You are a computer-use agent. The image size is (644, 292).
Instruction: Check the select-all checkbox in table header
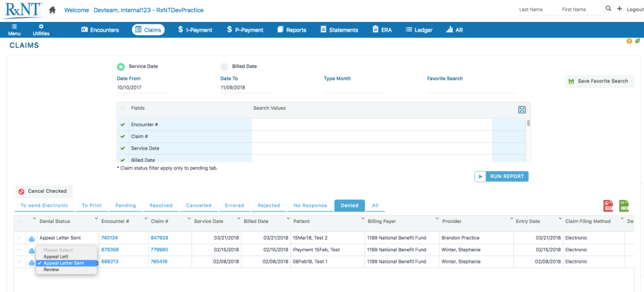pos(19,221)
